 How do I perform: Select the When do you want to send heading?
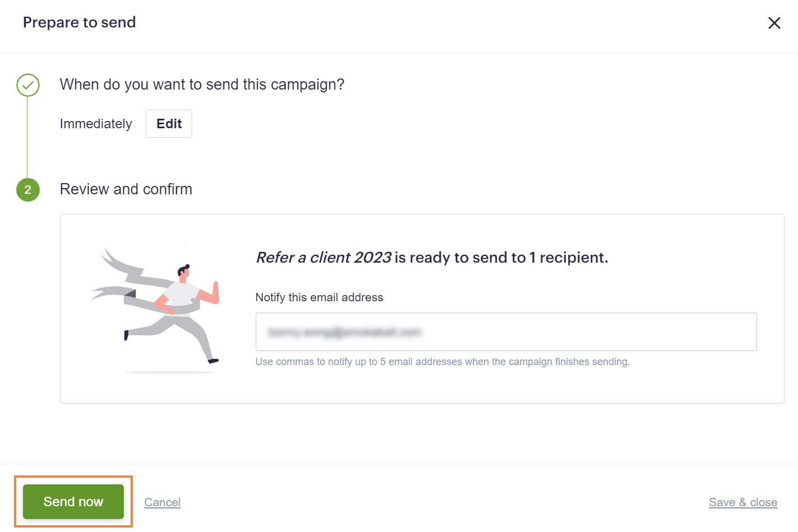click(x=202, y=85)
